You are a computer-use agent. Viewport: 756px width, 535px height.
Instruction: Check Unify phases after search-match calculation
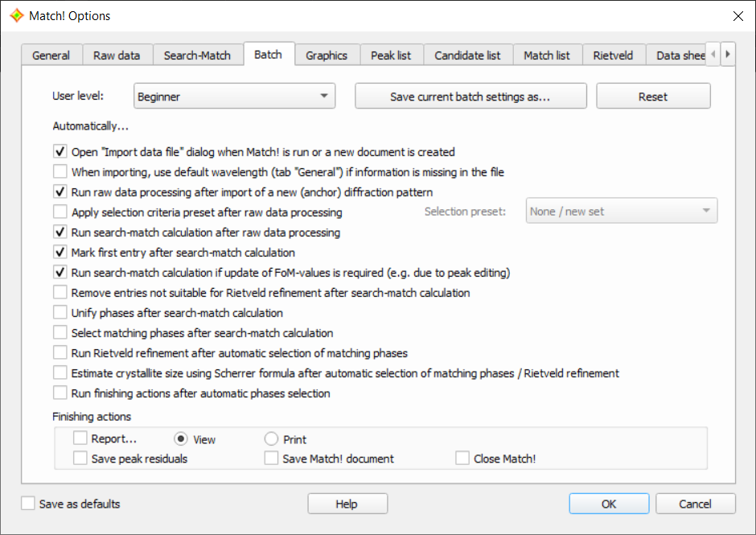click(x=60, y=313)
